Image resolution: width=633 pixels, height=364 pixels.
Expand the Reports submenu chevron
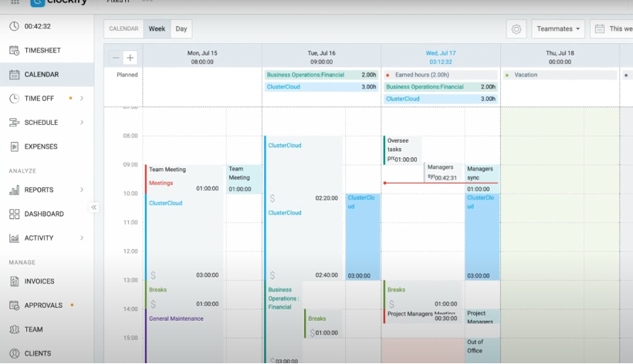(82, 190)
